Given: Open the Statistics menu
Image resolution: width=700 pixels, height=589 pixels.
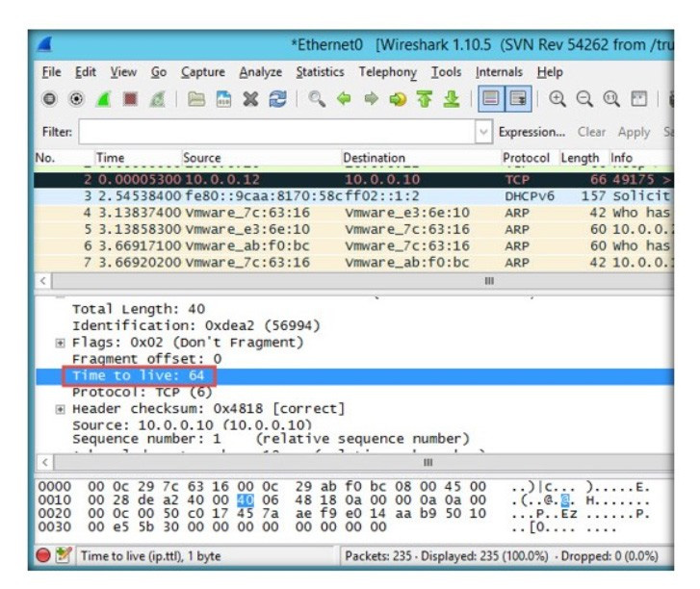Looking at the screenshot, I should coord(320,72).
